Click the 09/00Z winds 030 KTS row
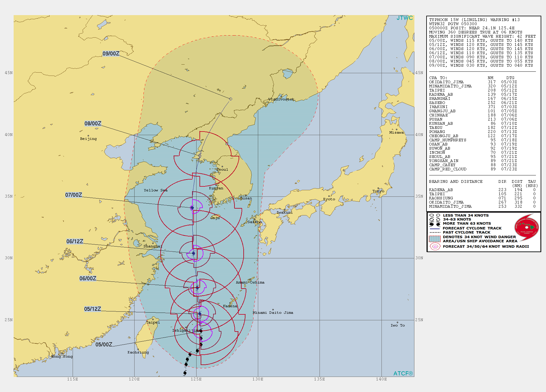The height and width of the screenshot is (392, 546). [481, 65]
